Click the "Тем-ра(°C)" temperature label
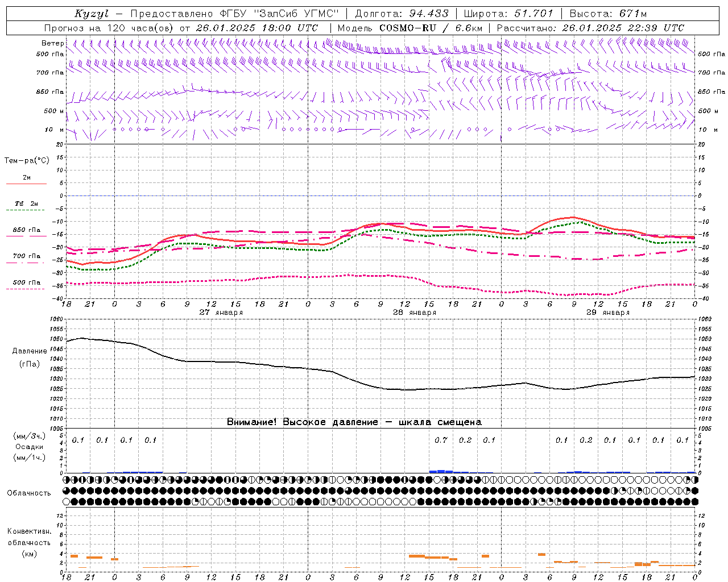728x582 pixels. pos(27,161)
